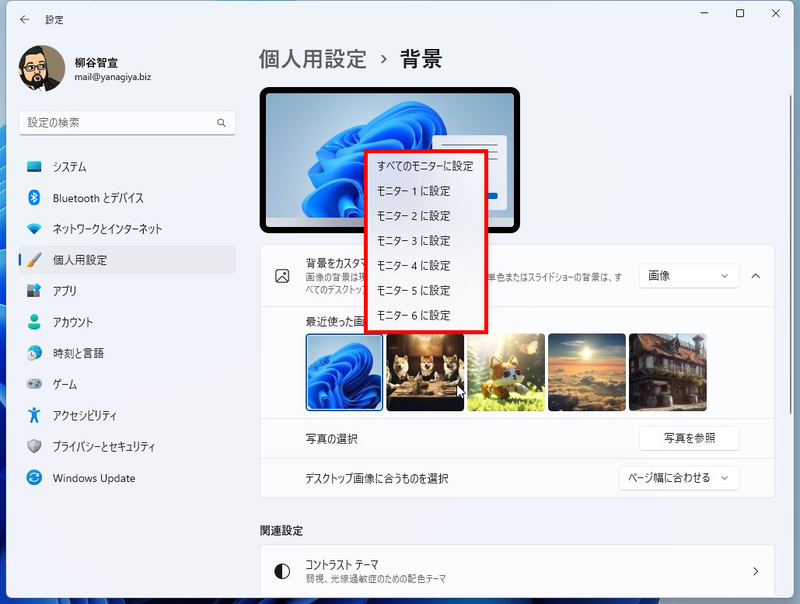The image size is (800, 604).
Task: Open ページ幅に合わせる fit dropdown
Action: 679,478
